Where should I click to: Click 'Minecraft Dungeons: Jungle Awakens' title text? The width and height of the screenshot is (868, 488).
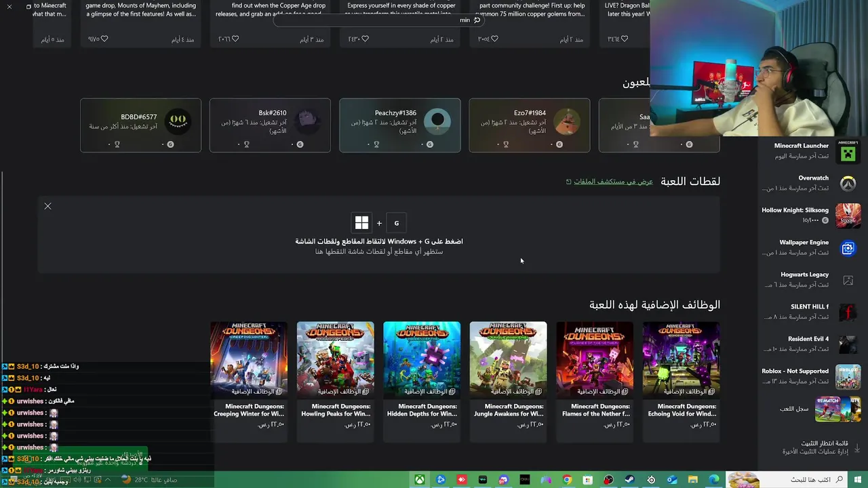[x=509, y=410]
